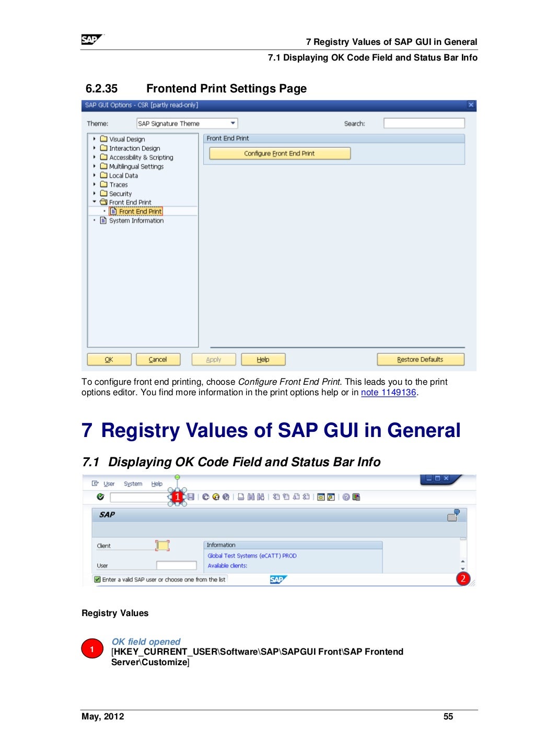Image resolution: width=535 pixels, height=756 pixels.
Task: Click the Find binoculars icon
Action: click(x=251, y=497)
